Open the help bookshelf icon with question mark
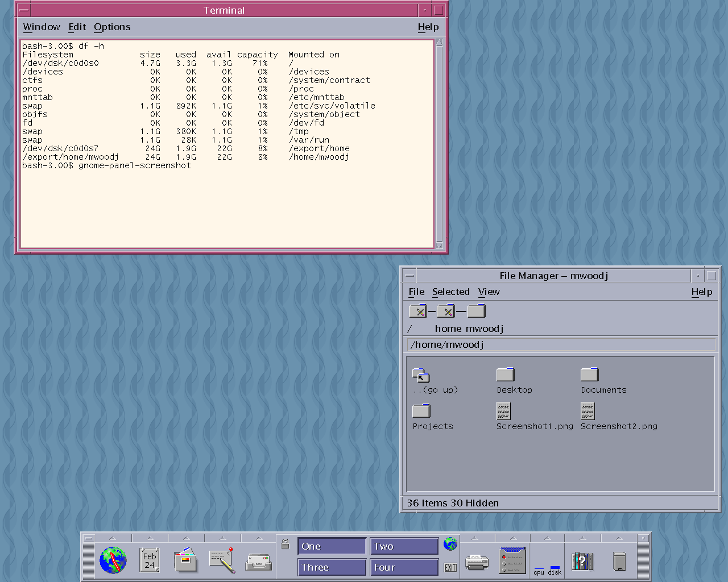Viewport: 728px width, 582px height. [582, 562]
